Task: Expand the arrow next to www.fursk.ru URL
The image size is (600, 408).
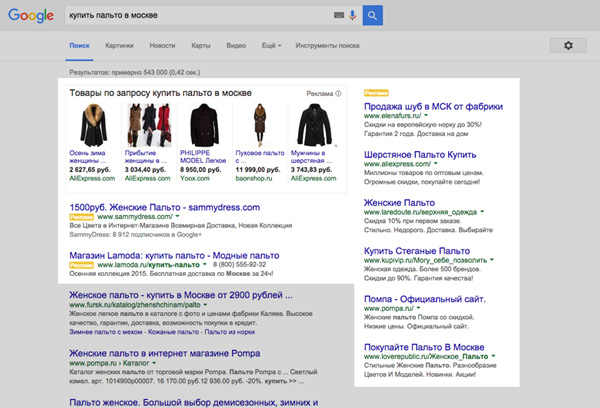Action: (205, 305)
